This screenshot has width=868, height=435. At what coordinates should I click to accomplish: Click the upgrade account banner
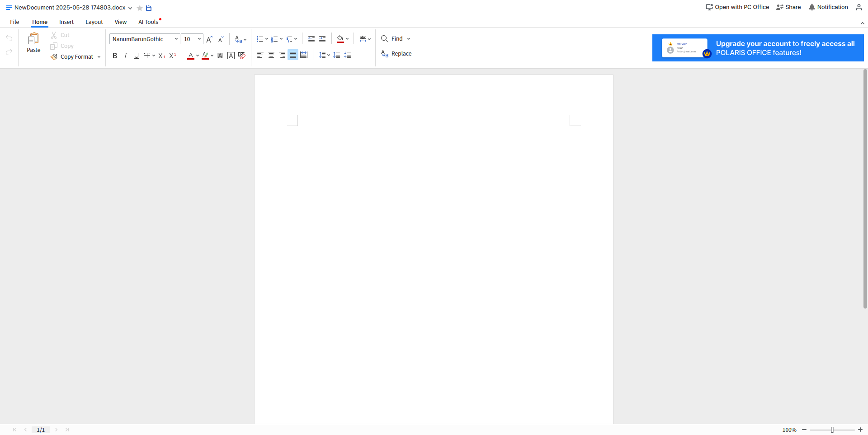click(758, 48)
